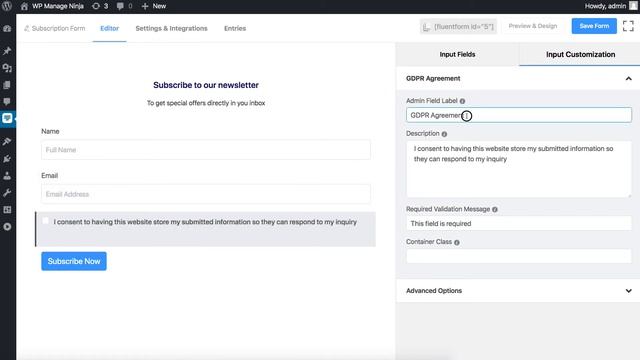Toggle fullscreen editor mode icon
This screenshot has width=640, height=360.
pos(628,26)
